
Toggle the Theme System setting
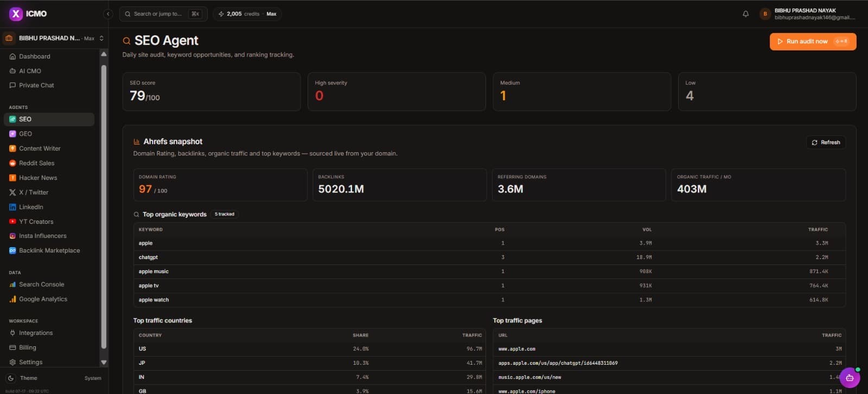93,378
